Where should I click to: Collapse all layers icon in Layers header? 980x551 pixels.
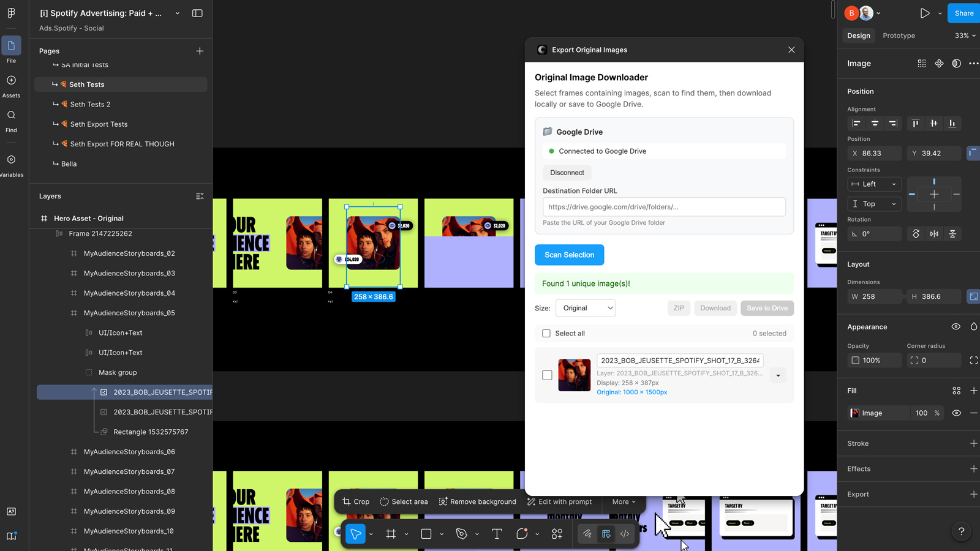[x=200, y=196]
